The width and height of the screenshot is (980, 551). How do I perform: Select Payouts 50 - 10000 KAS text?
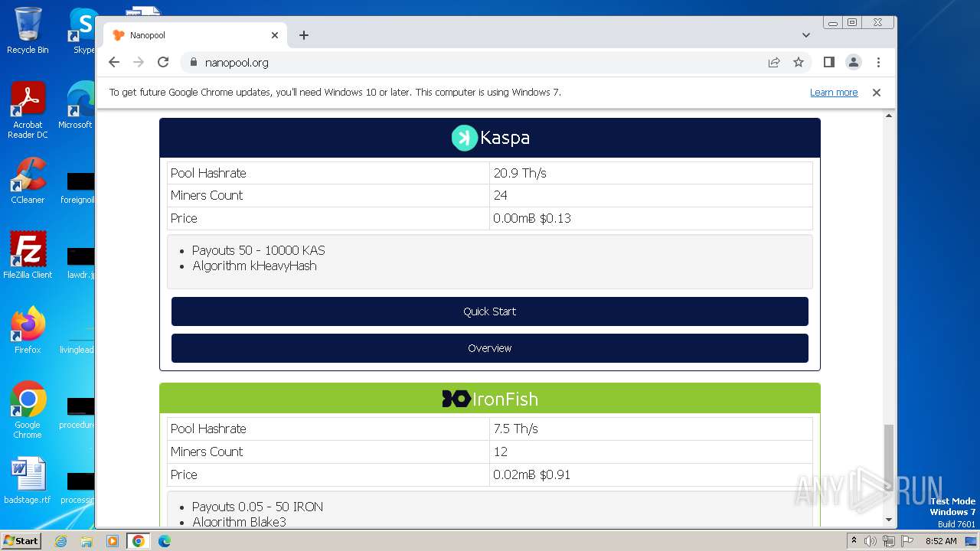click(259, 250)
